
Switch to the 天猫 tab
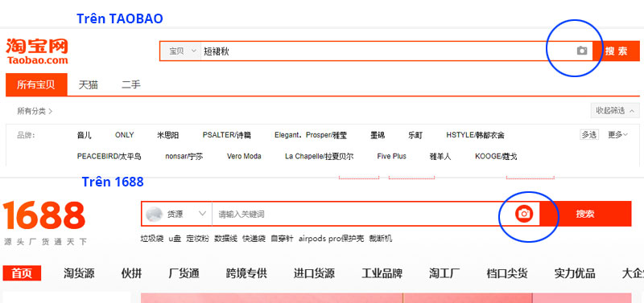tap(89, 85)
